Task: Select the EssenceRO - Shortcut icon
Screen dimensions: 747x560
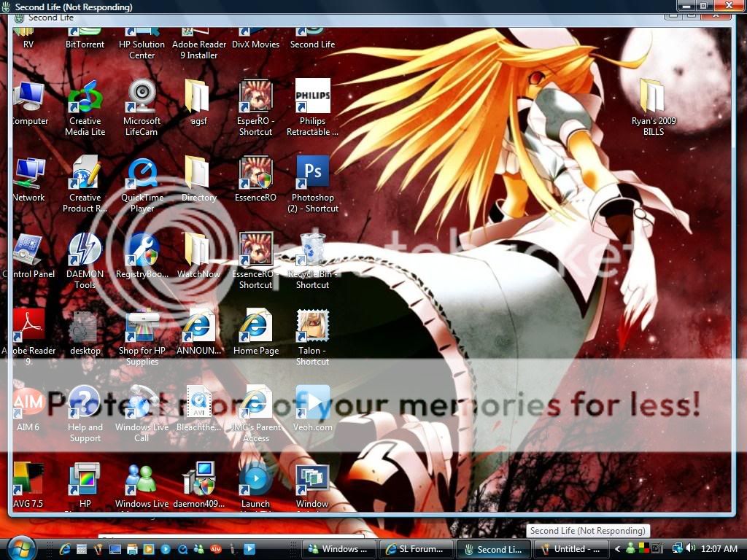Action: click(x=256, y=262)
